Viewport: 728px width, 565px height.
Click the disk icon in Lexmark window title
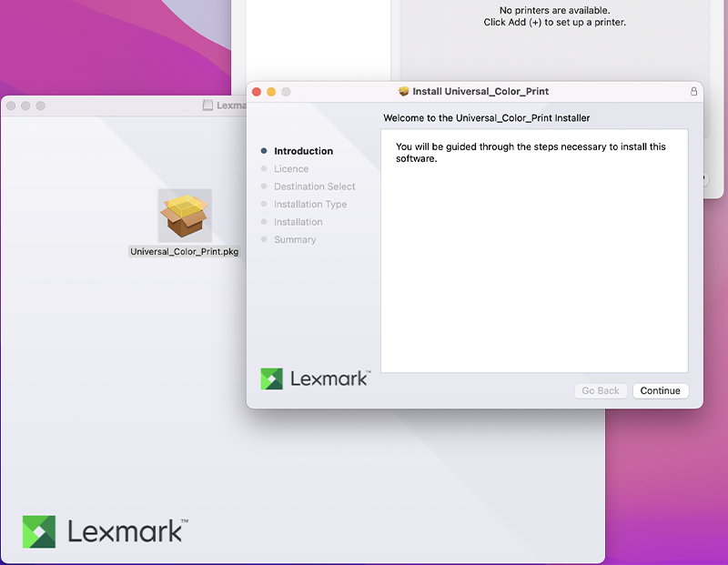(207, 106)
